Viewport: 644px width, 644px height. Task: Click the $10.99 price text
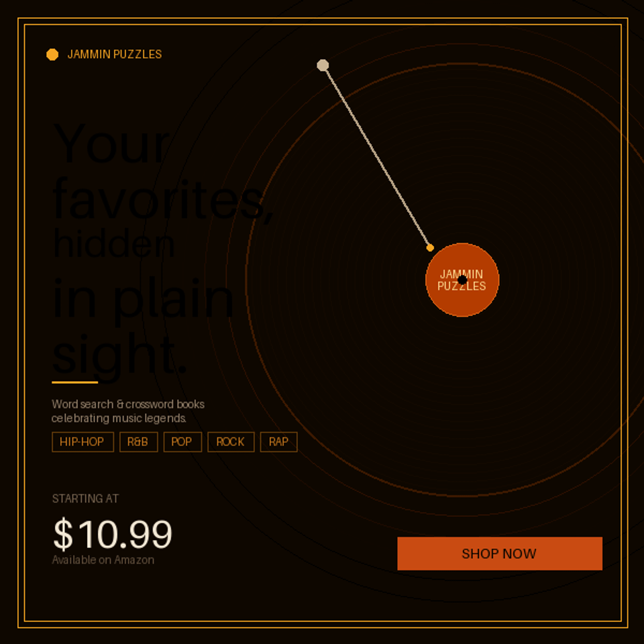coord(113,535)
